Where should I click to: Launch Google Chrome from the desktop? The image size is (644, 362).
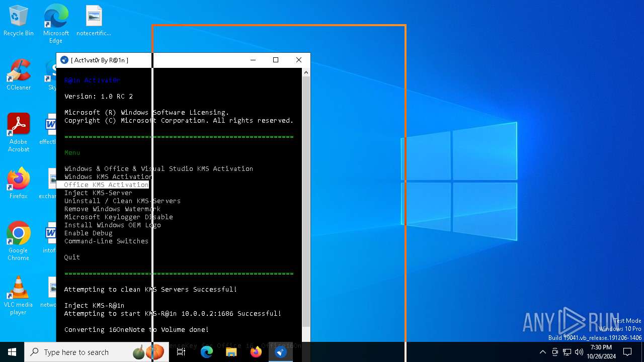coord(19,241)
